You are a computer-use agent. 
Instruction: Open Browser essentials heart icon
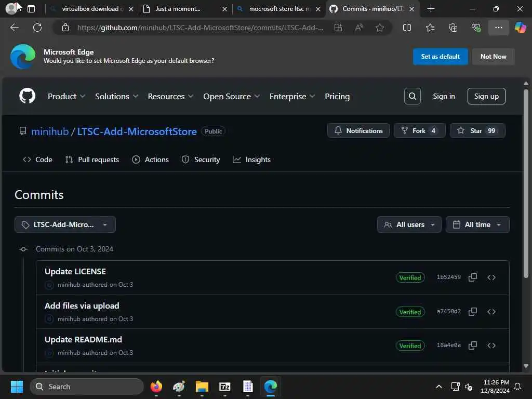476,28
